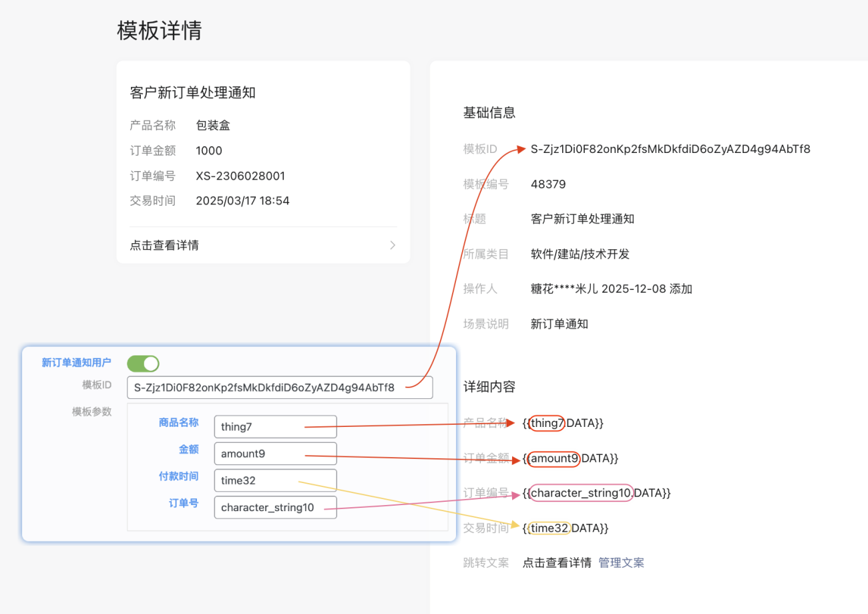The image size is (868, 614).
Task: Click the circled amount9 placeholder in 订单金额
Action: coord(553,459)
